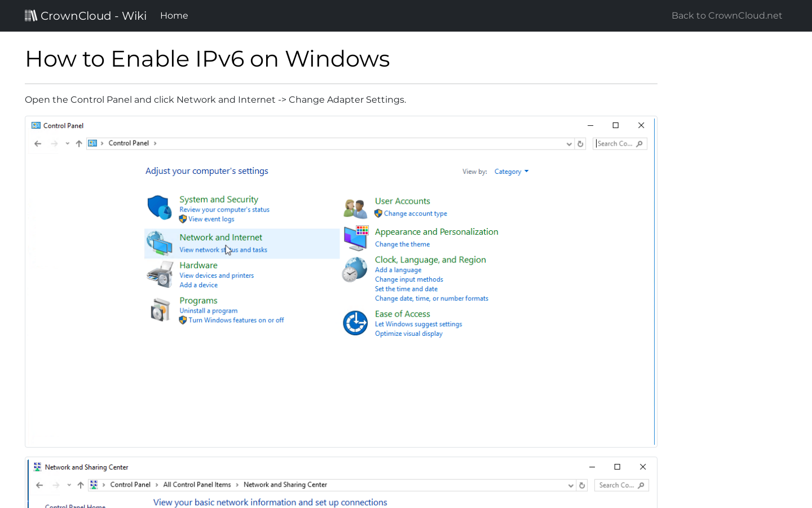This screenshot has height=508, width=812.
Task: Open Ease of Access heading
Action: click(403, 314)
